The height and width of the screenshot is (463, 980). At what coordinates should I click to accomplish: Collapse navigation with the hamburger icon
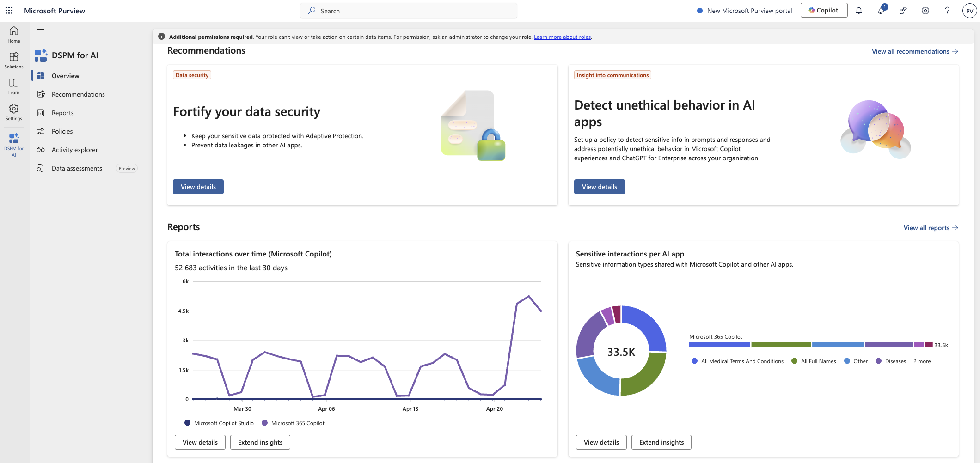[x=41, y=31]
